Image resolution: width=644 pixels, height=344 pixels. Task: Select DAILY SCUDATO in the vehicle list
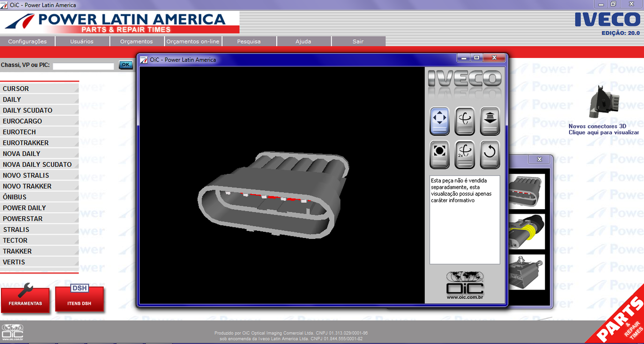pyautogui.click(x=40, y=110)
